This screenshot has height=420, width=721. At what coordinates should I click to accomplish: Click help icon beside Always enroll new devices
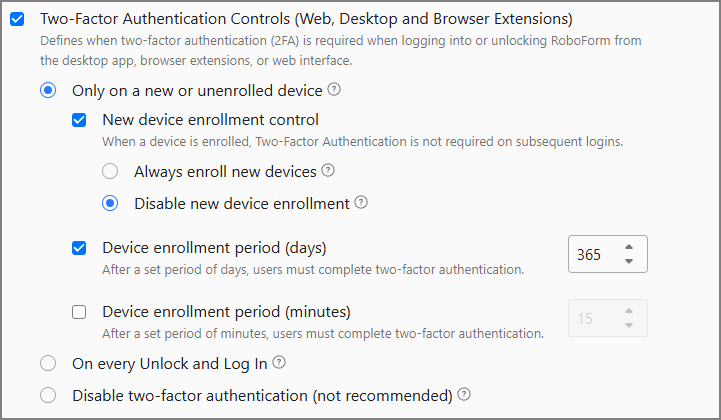click(328, 171)
